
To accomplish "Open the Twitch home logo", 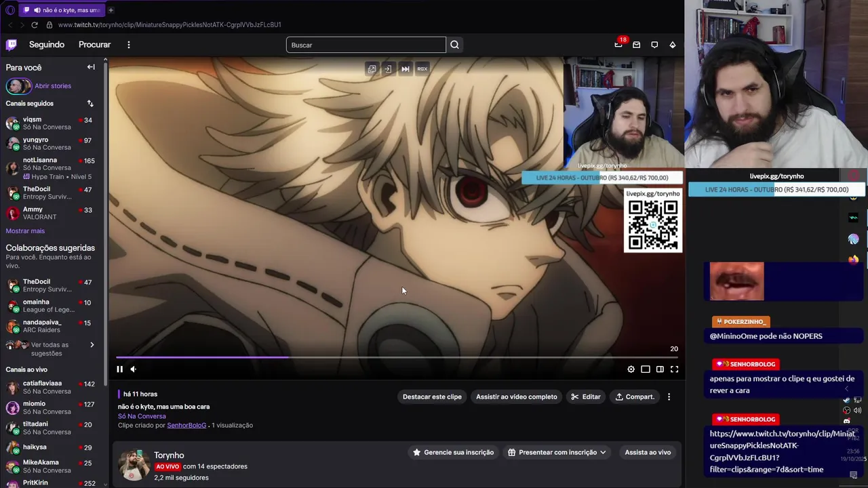I will [x=12, y=45].
